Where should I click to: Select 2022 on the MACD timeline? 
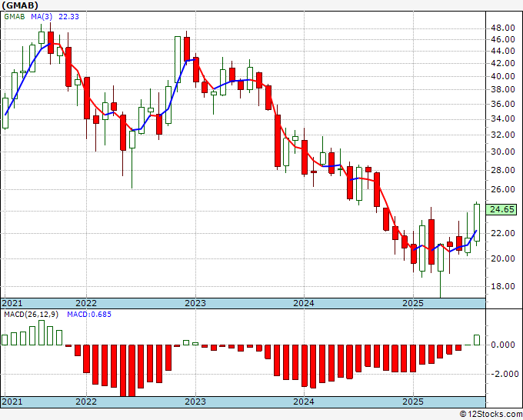pos(86,402)
